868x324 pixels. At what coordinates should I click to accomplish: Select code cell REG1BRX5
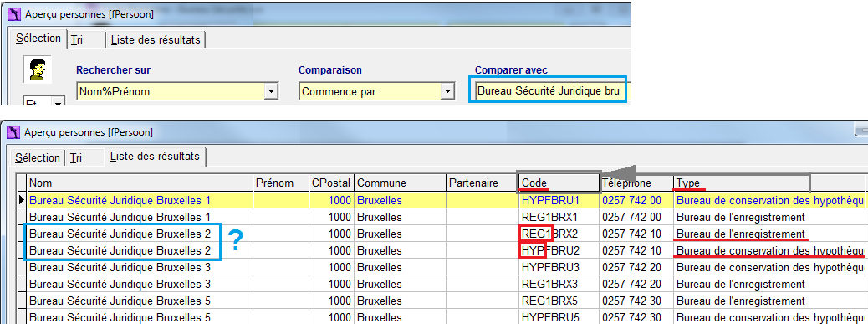[559, 301]
